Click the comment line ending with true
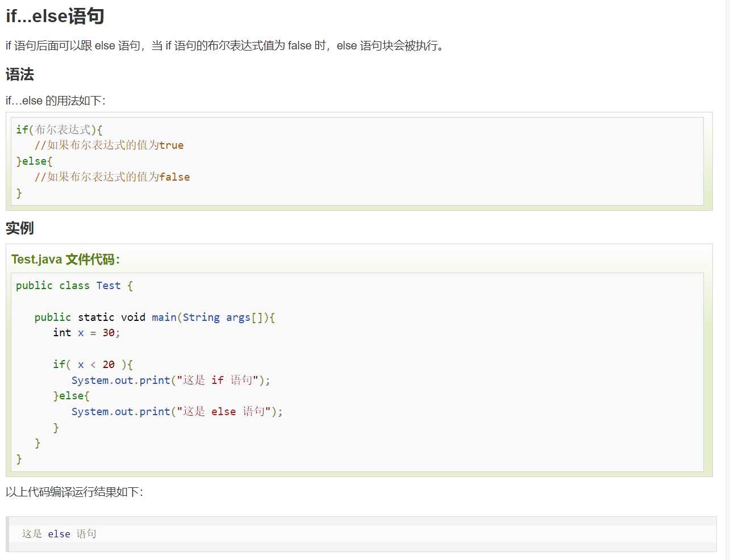This screenshot has height=560, width=730. coord(109,145)
